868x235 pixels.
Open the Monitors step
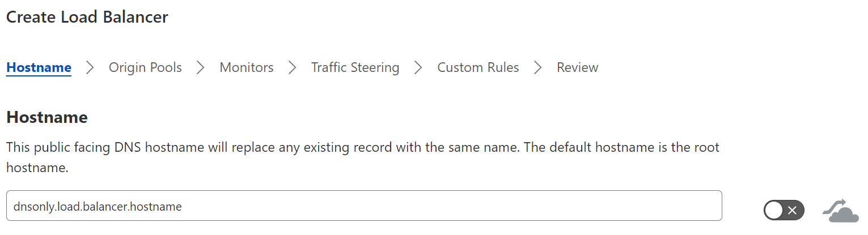pos(247,68)
